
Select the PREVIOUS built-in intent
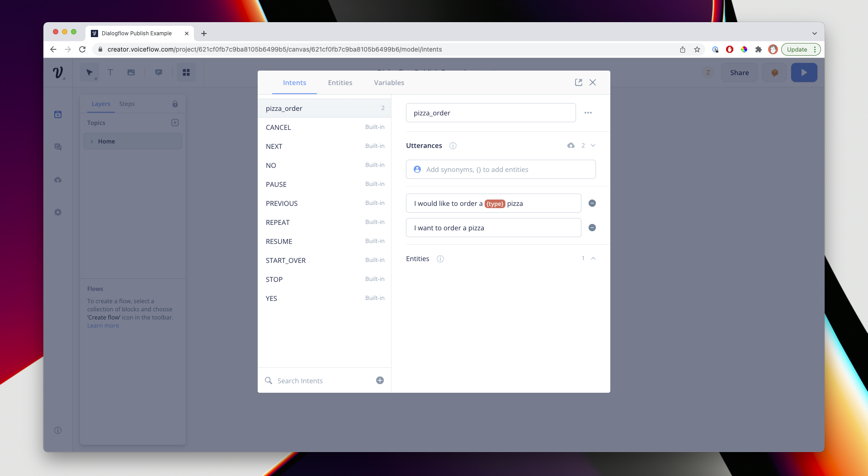(324, 203)
